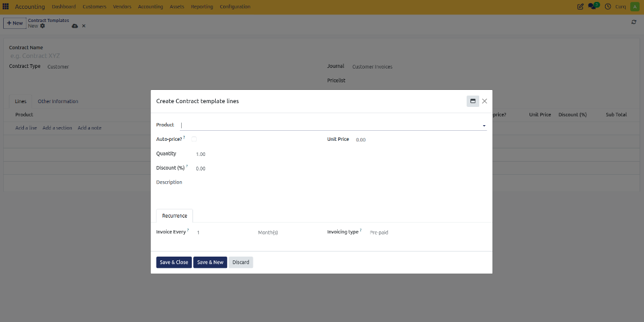Tick the Auto-price checkbox
644x322 pixels.
click(194, 139)
